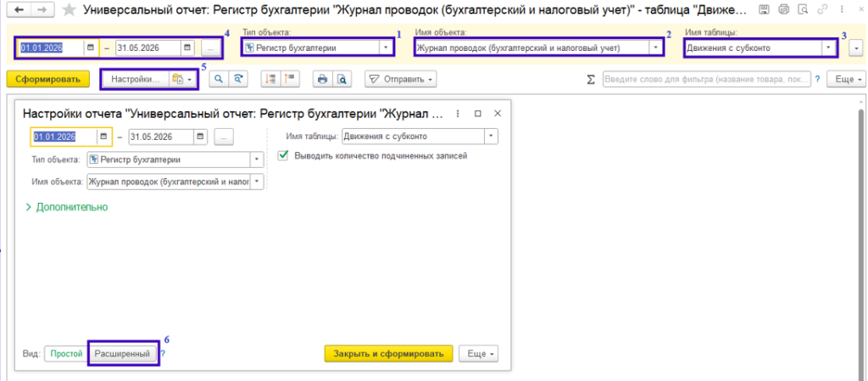Screen dimensions: 868x381
Task: Click dialog end date field 31.05.2026
Action: click(162, 137)
